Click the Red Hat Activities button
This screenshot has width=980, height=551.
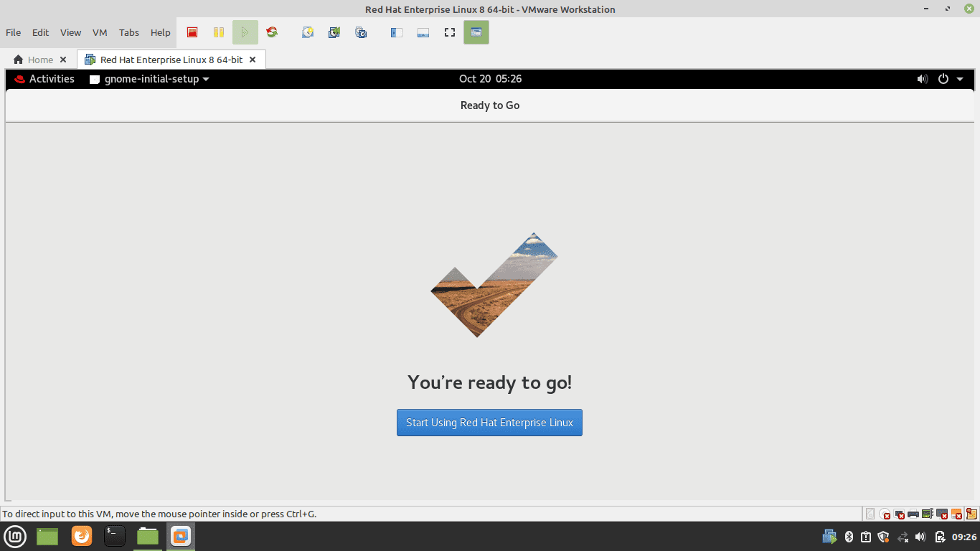pos(44,79)
